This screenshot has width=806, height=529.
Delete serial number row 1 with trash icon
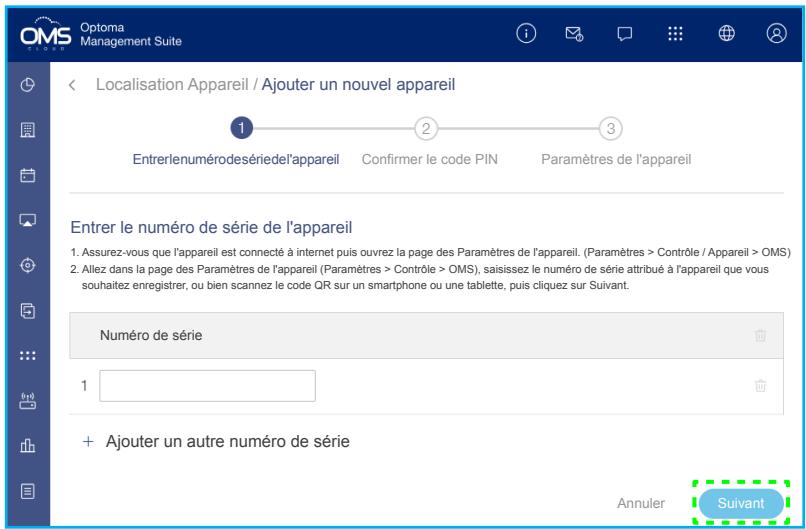click(x=760, y=385)
